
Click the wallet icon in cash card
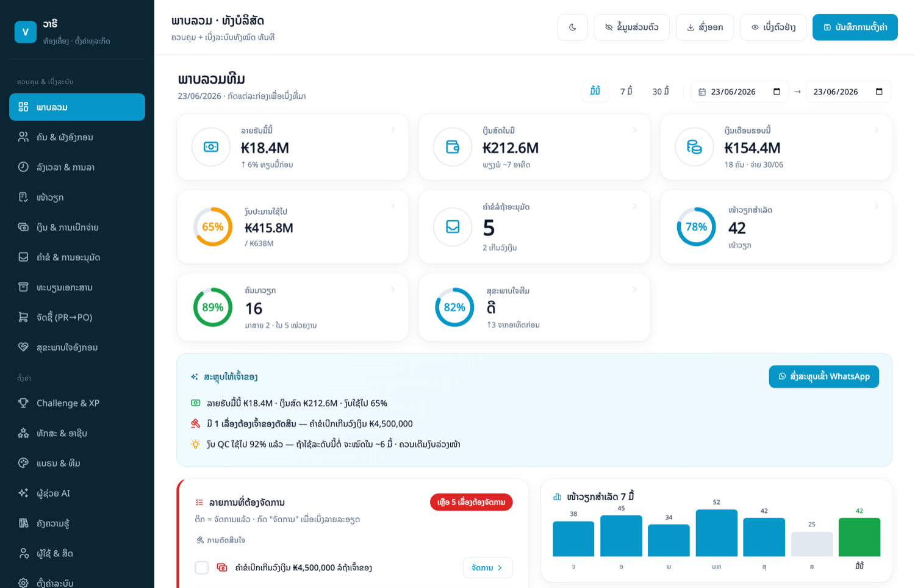[x=453, y=147]
